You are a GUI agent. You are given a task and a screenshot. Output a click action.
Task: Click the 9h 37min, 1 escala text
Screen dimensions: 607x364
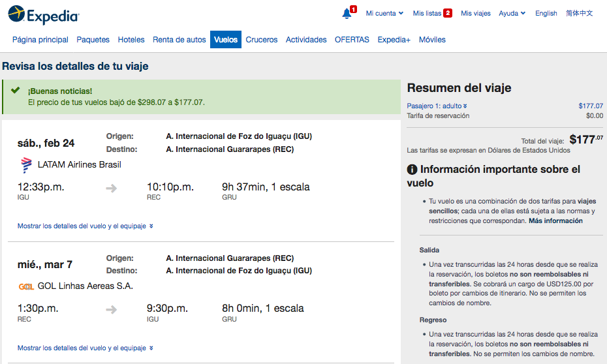tap(266, 187)
